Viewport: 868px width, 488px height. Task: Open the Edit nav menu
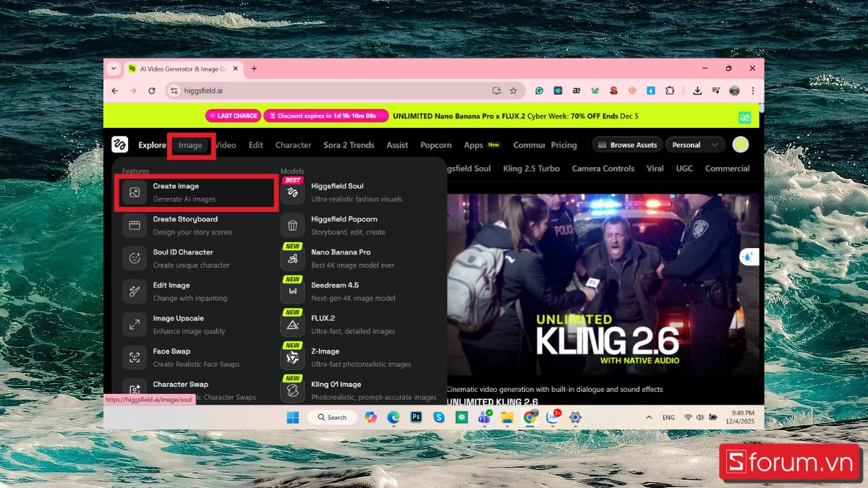pyautogui.click(x=256, y=145)
